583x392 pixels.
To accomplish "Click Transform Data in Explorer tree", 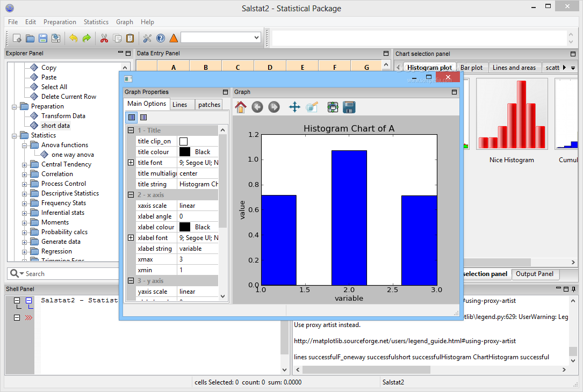I will coord(63,116).
